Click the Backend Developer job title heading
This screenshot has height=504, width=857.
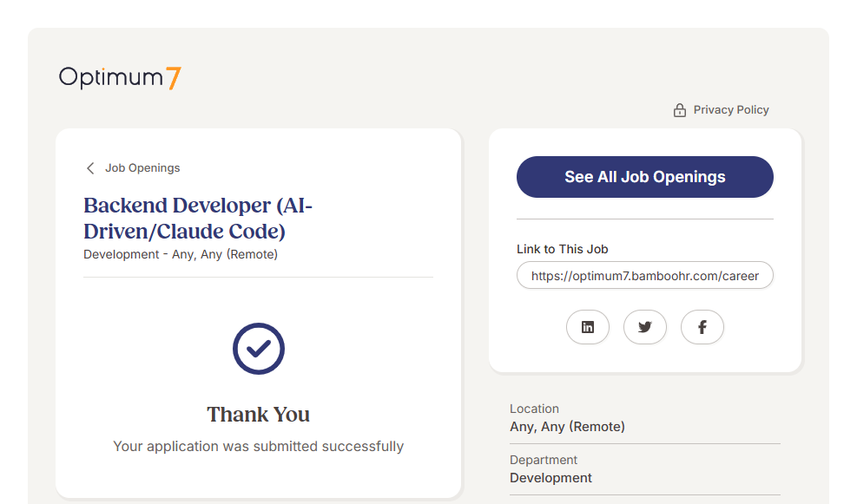198,219
